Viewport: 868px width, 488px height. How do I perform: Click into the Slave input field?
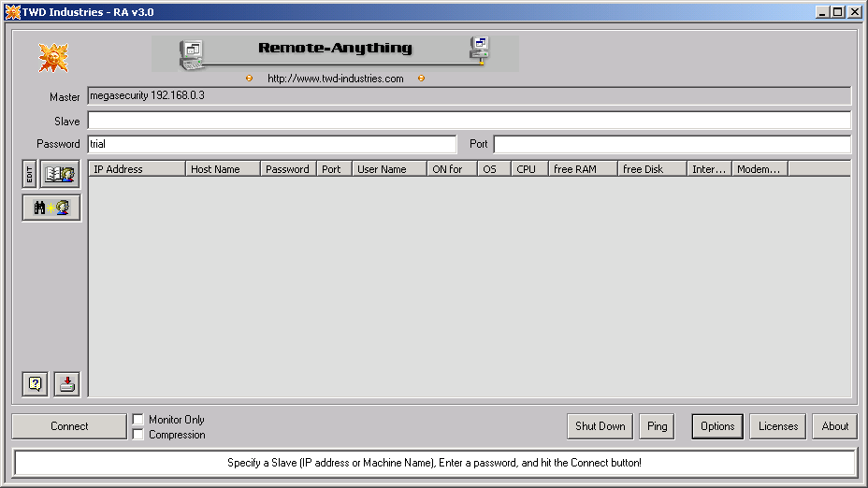(x=469, y=121)
